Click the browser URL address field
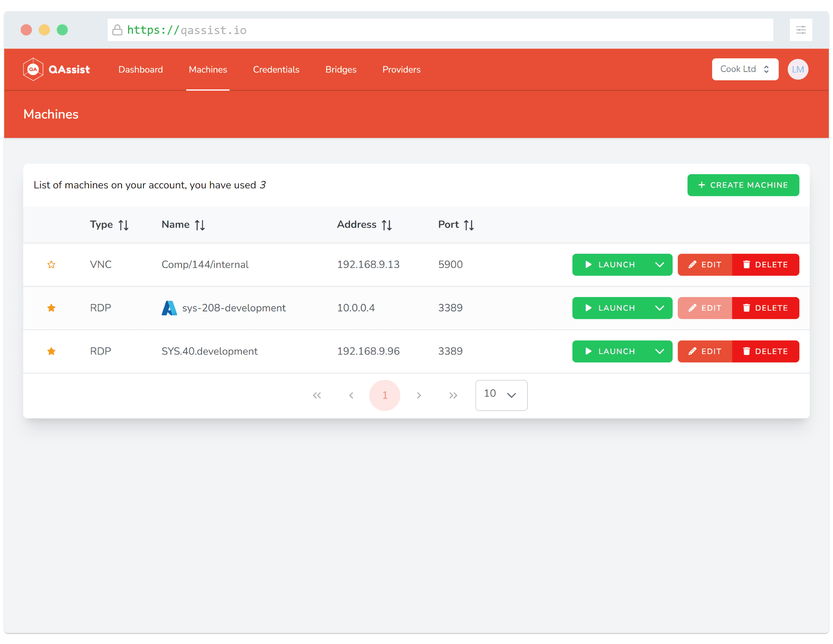The image size is (833, 644). pos(438,30)
